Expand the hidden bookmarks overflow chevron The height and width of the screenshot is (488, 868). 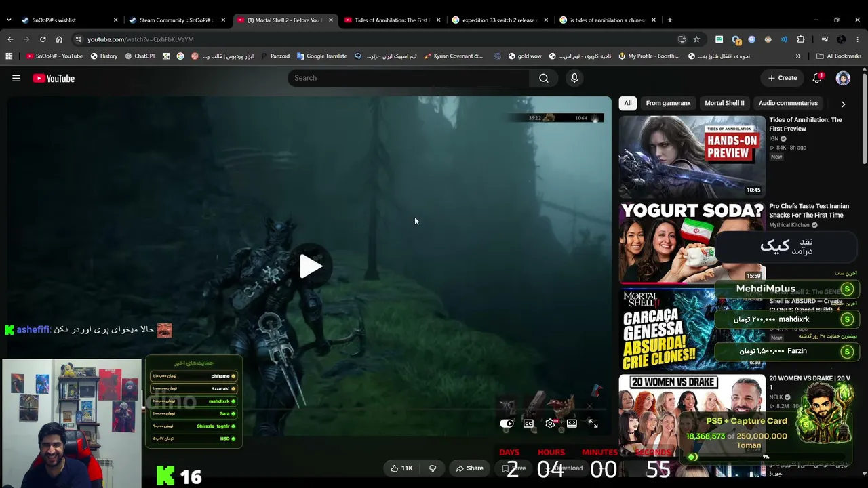coord(798,56)
